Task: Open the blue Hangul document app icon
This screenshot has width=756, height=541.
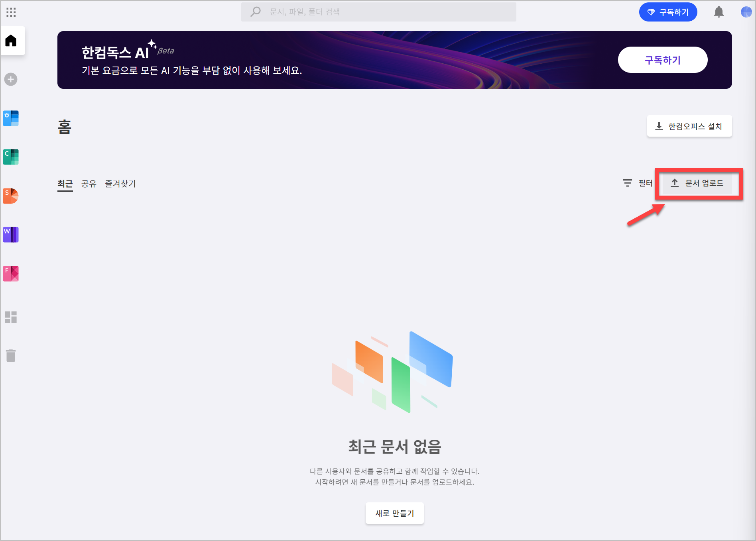Action: pyautogui.click(x=11, y=118)
